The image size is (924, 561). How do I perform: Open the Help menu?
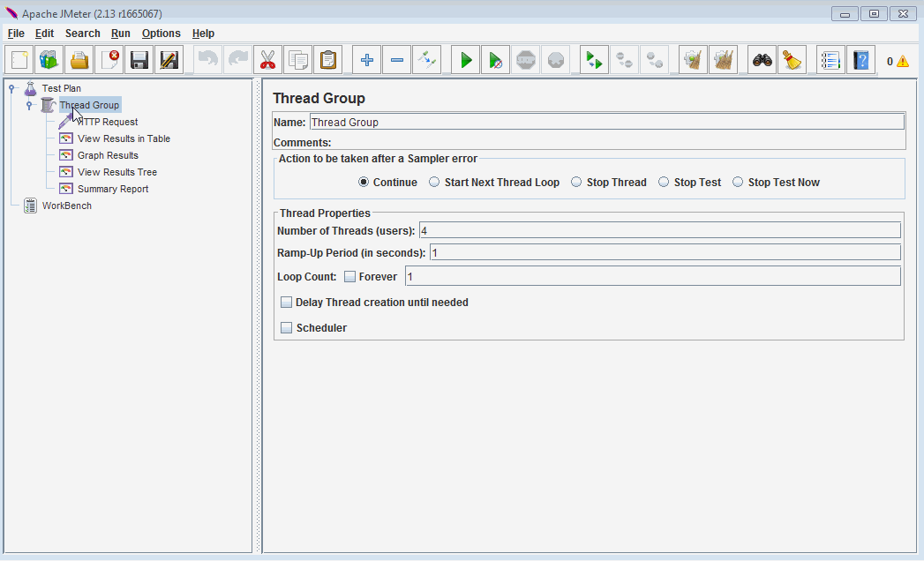pyautogui.click(x=203, y=34)
